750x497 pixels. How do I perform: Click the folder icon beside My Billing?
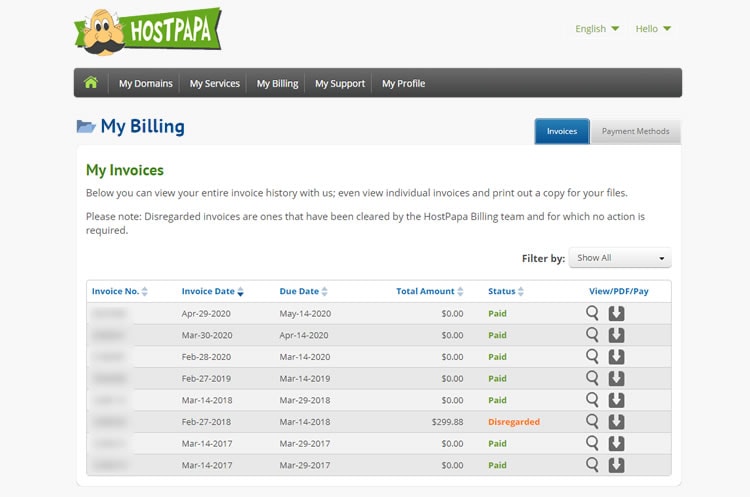click(x=86, y=126)
